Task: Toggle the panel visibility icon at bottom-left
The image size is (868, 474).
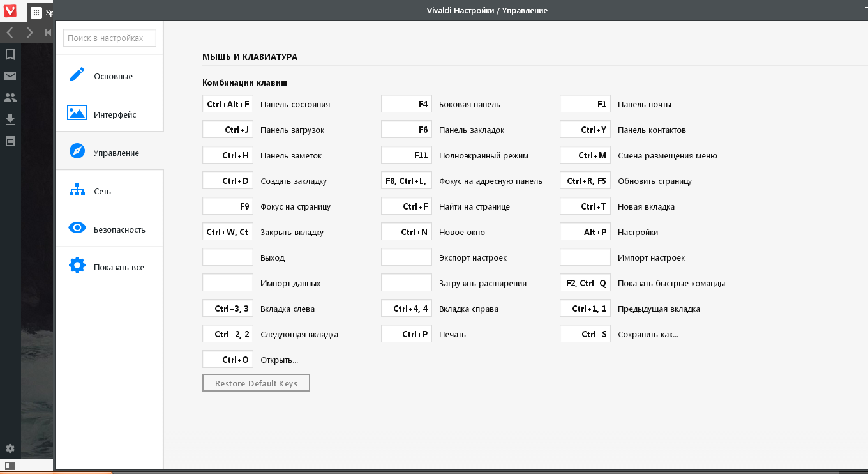Action: 10,466
